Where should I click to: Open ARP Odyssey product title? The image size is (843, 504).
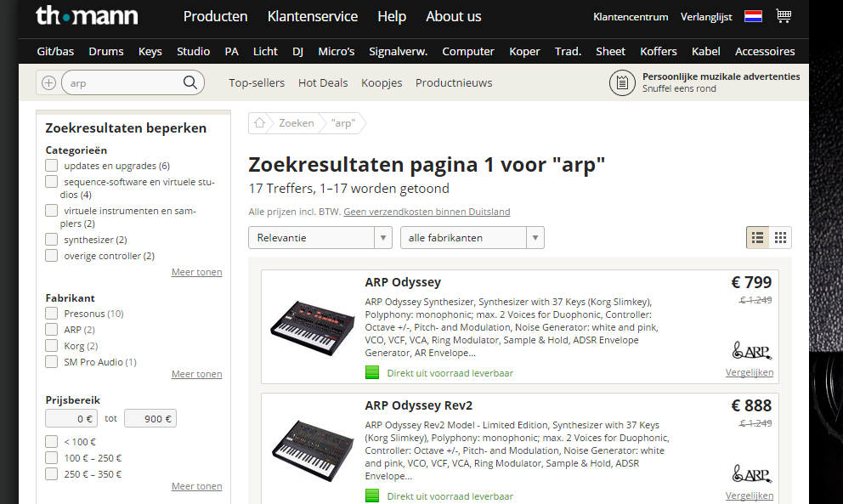[x=403, y=282]
